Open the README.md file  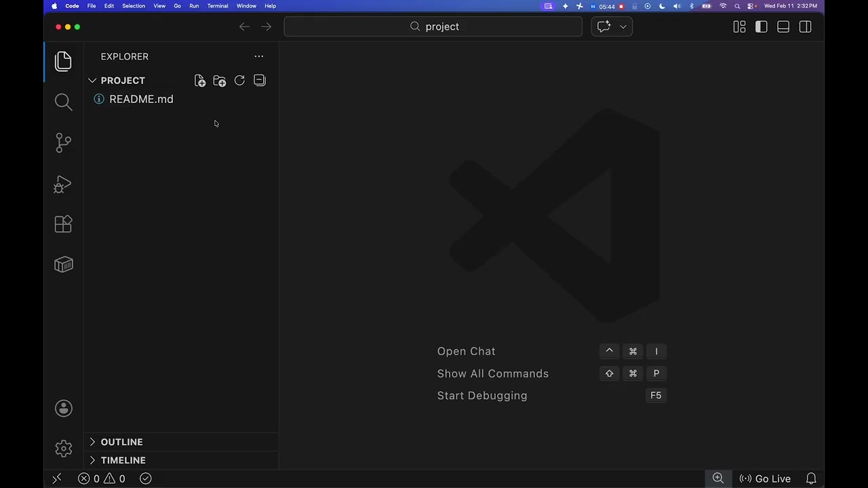pyautogui.click(x=141, y=99)
